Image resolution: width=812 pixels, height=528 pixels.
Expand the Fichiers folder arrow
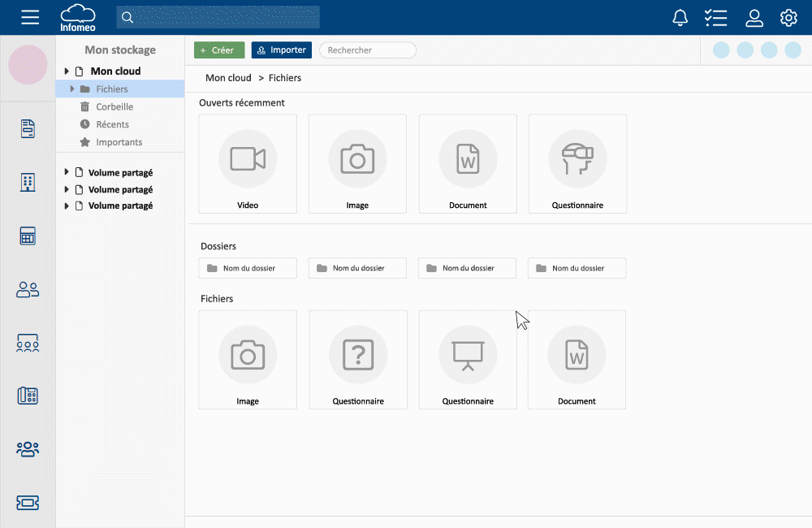pyautogui.click(x=72, y=89)
